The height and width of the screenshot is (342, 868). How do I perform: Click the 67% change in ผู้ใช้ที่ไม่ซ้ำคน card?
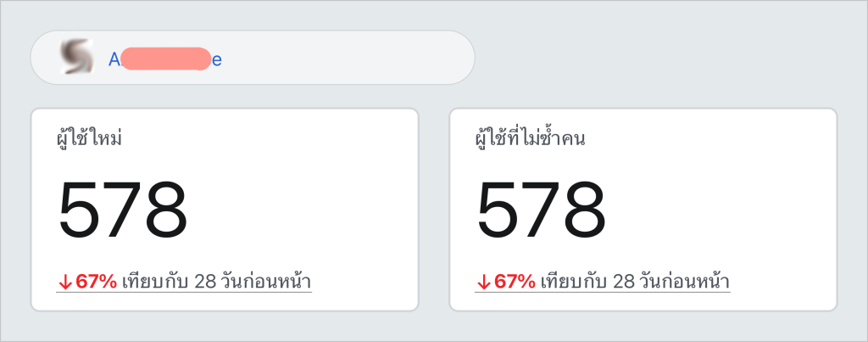(x=515, y=282)
